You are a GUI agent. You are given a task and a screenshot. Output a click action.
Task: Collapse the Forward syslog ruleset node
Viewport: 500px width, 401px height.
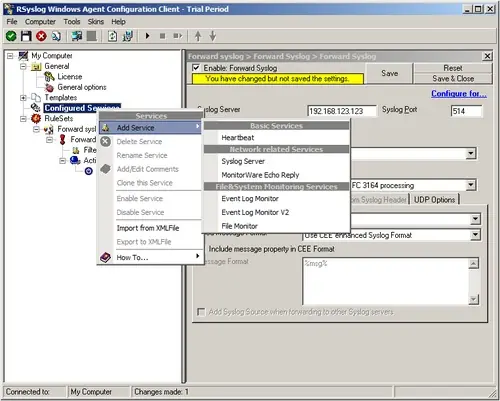coord(36,129)
